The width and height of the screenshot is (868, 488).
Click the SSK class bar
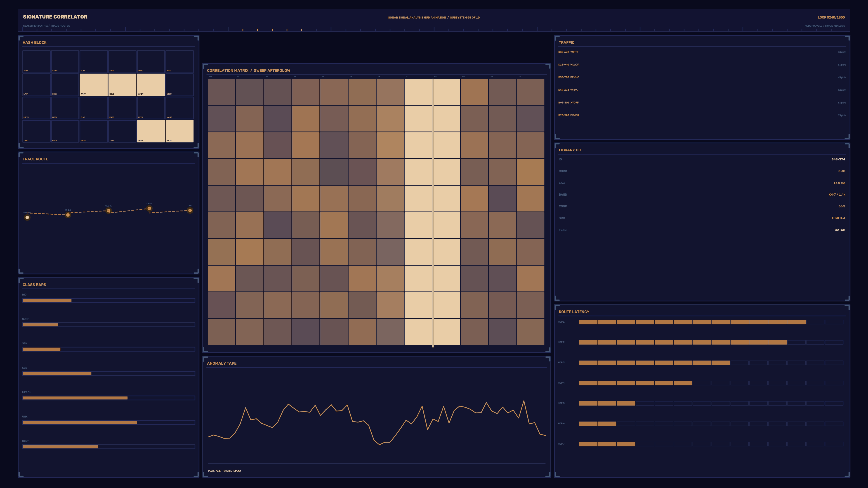[x=108, y=373]
